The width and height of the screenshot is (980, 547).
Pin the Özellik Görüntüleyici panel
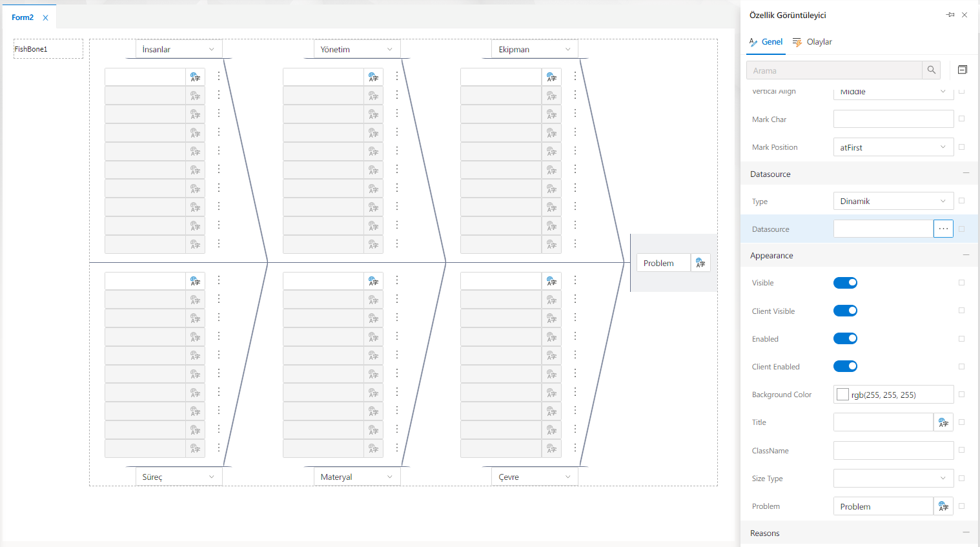pyautogui.click(x=950, y=15)
